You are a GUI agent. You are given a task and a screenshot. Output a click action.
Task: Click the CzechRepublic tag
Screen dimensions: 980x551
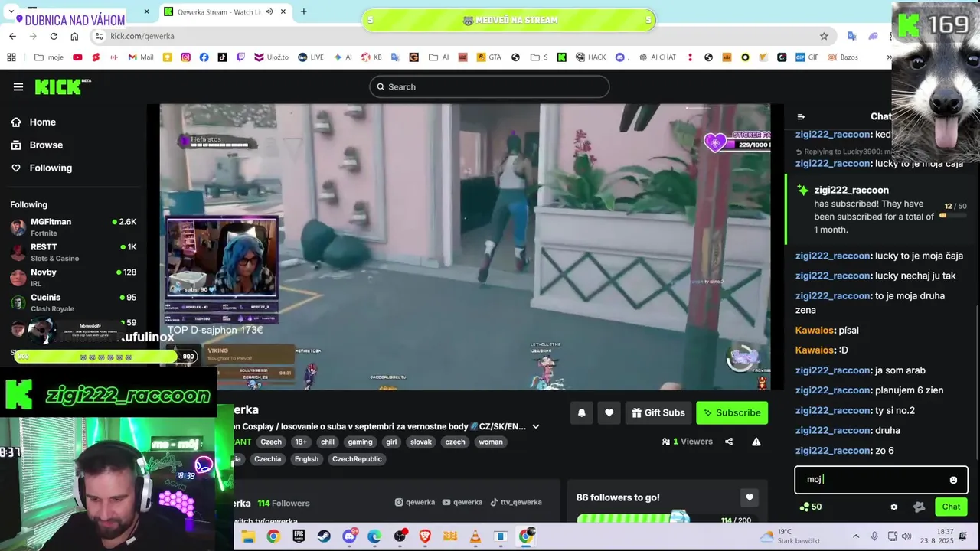(x=357, y=459)
